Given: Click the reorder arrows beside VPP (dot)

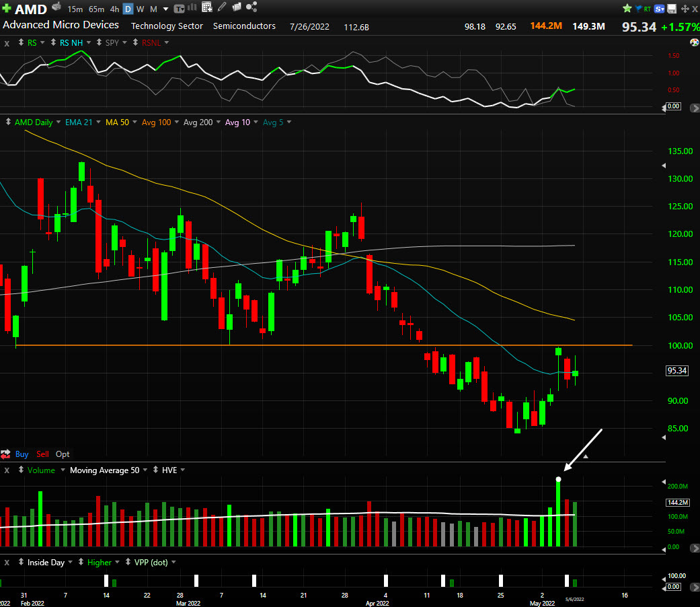Looking at the screenshot, I should [128, 563].
